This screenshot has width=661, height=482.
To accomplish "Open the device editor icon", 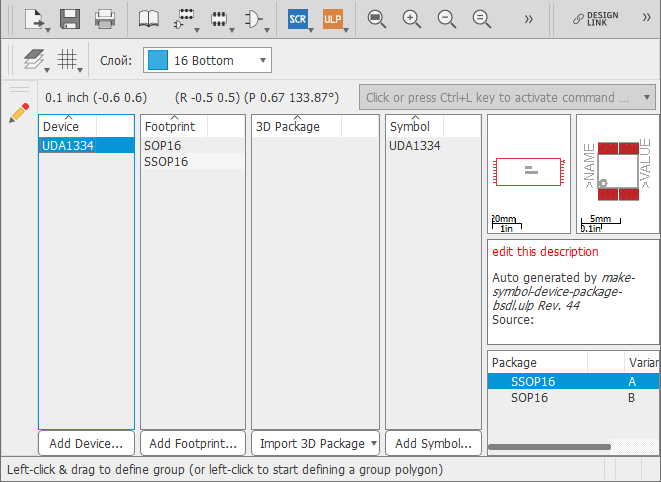I will click(x=184, y=19).
